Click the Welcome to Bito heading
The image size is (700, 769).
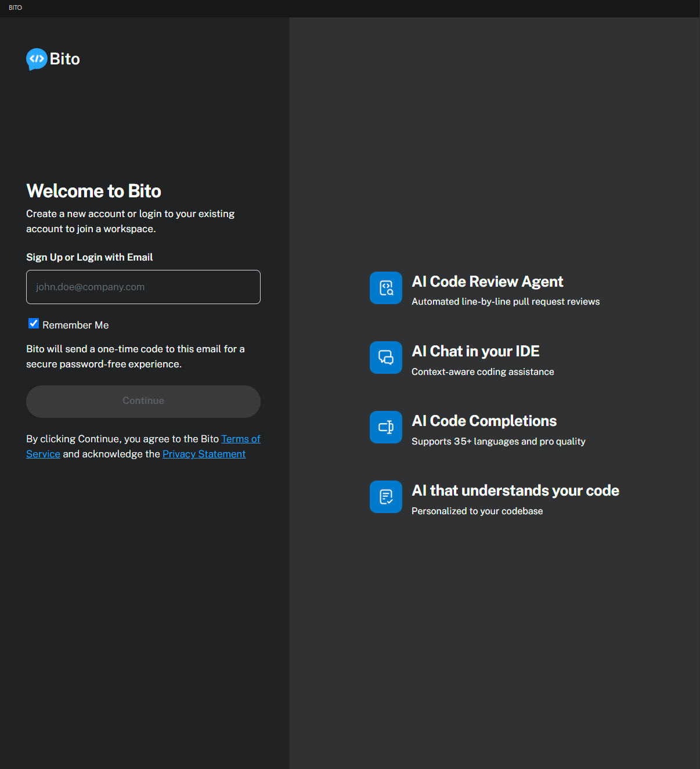click(x=93, y=191)
